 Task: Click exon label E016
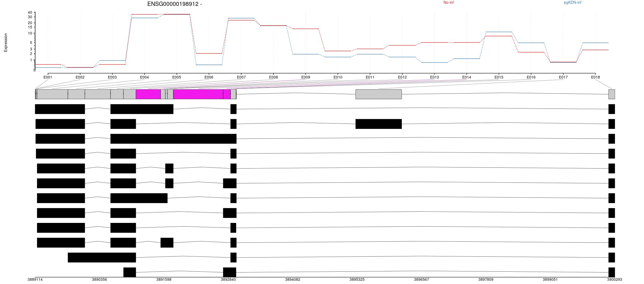[531, 77]
